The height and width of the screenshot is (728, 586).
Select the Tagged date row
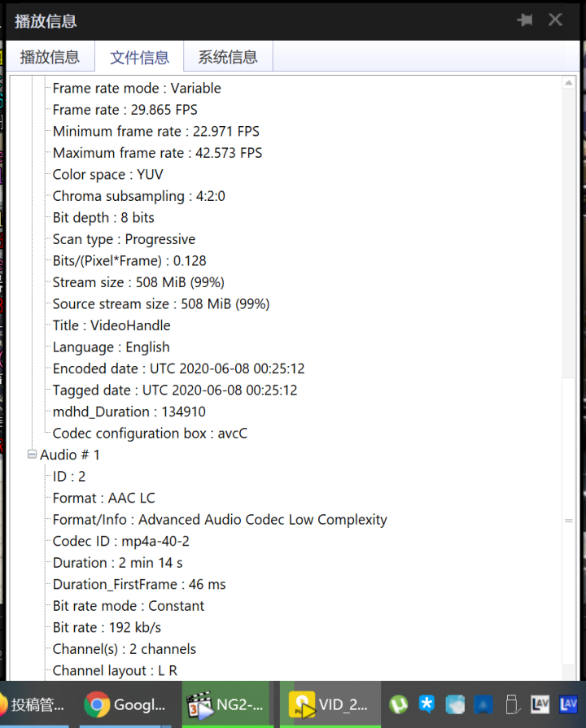click(x=175, y=390)
